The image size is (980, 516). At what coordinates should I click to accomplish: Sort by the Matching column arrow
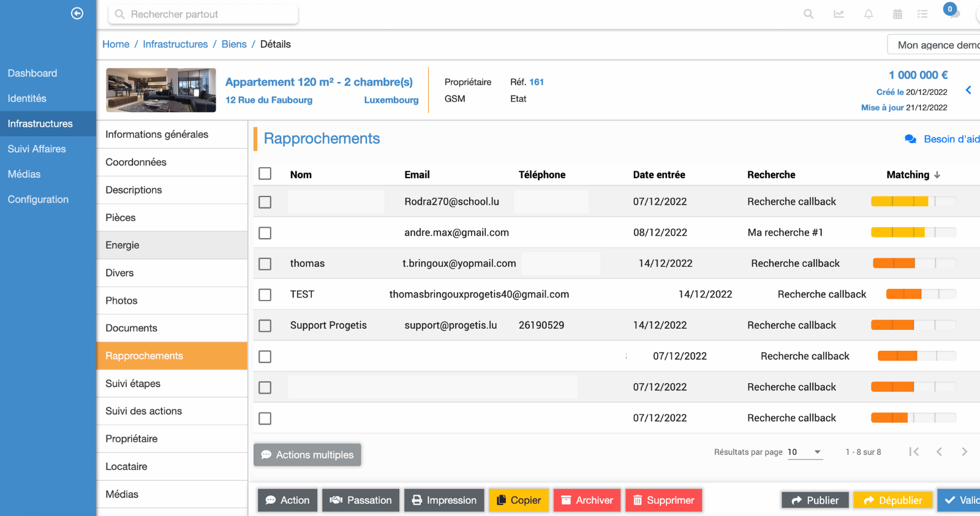[x=937, y=175]
